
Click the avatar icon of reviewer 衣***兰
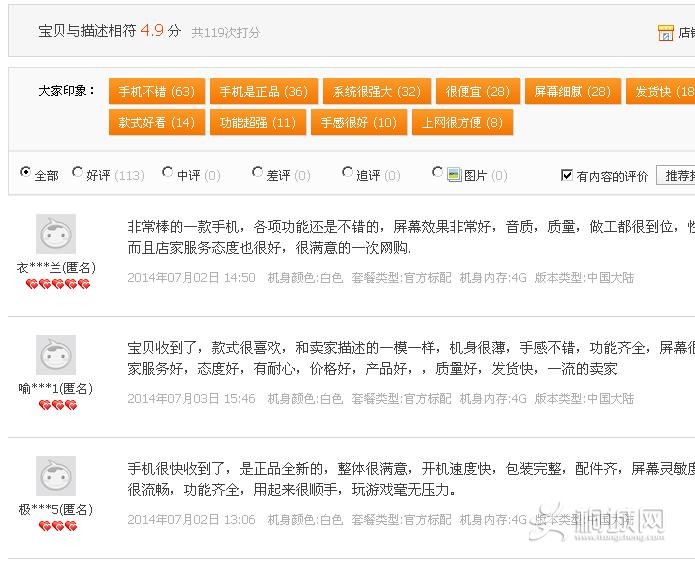(56, 234)
